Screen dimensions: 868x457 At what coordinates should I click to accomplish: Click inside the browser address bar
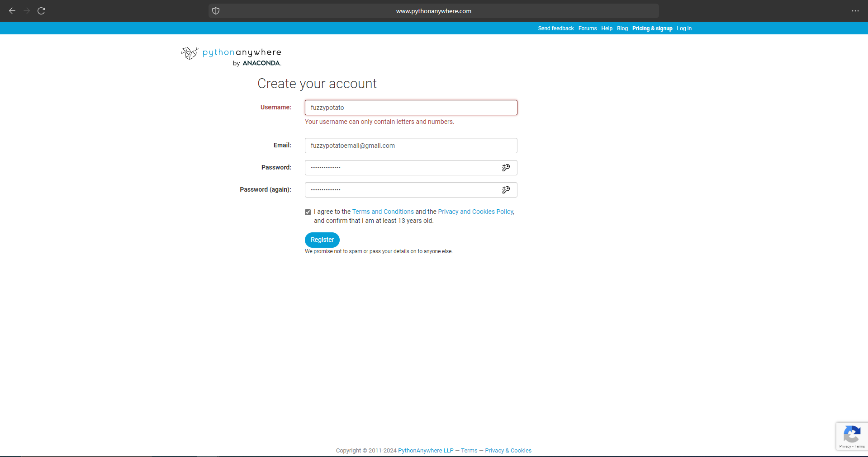point(433,11)
